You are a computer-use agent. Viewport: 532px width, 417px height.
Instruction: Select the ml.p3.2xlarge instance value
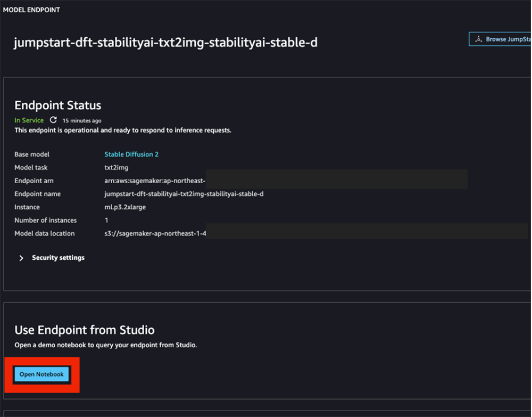coord(125,207)
